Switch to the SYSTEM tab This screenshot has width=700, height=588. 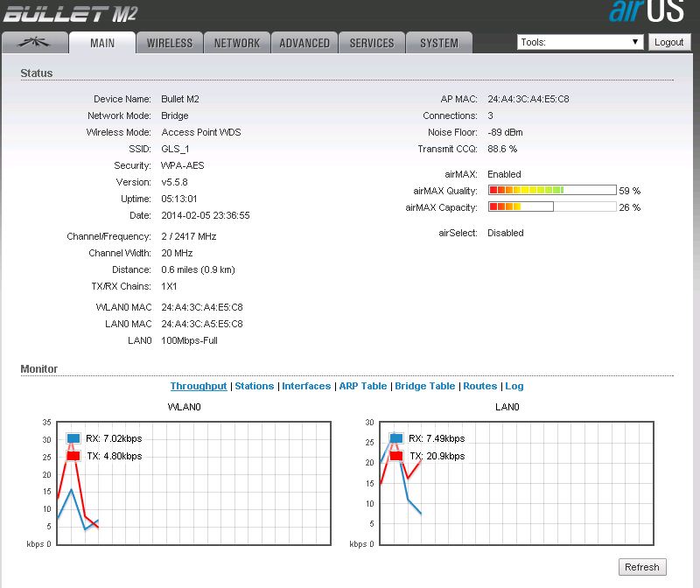coord(439,43)
